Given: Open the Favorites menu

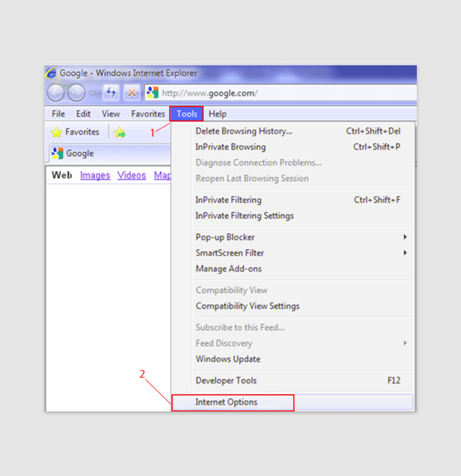Looking at the screenshot, I should tap(148, 114).
